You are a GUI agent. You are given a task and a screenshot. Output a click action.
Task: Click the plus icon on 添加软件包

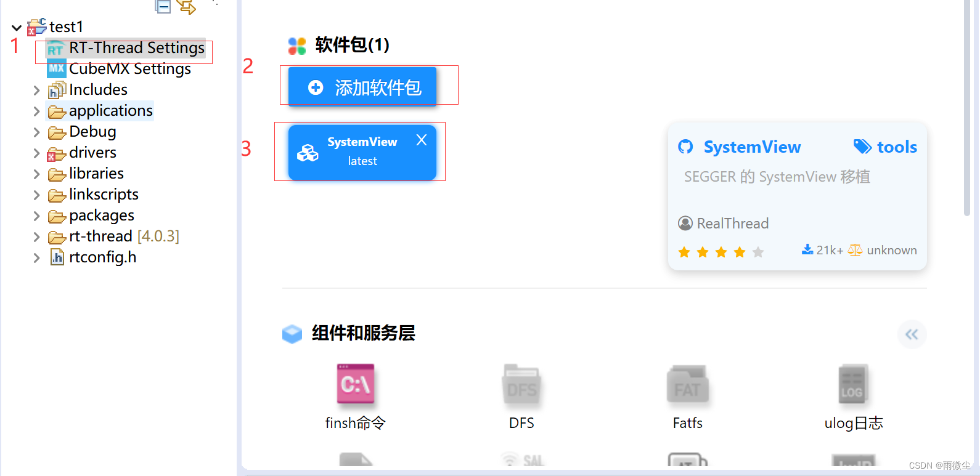[316, 87]
